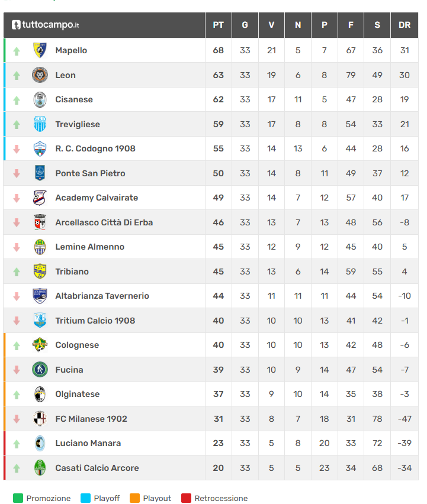Open Academy Calvairate team link
Screen dimensions: 427x504
97,198
